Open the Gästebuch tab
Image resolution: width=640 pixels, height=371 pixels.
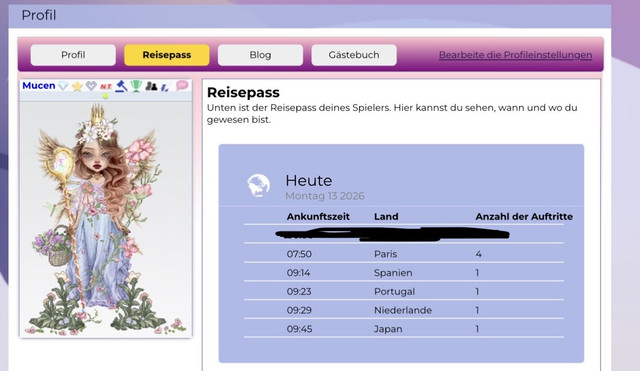click(354, 55)
